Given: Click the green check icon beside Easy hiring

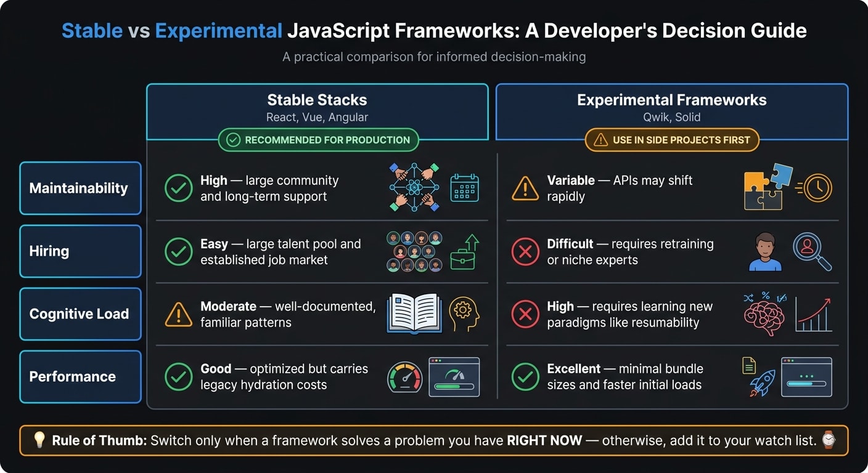Looking at the screenshot, I should pyautogui.click(x=179, y=251).
